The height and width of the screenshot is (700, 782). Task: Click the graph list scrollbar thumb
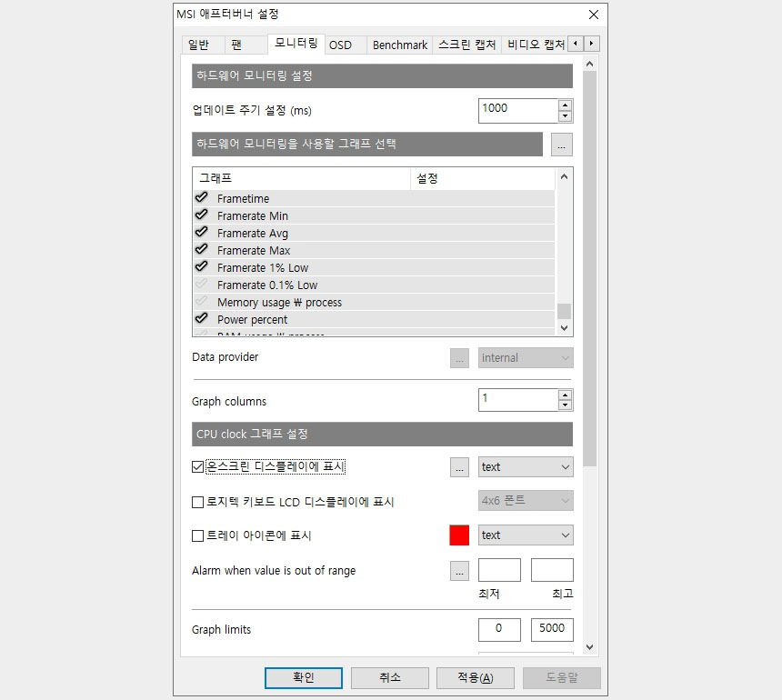point(564,311)
